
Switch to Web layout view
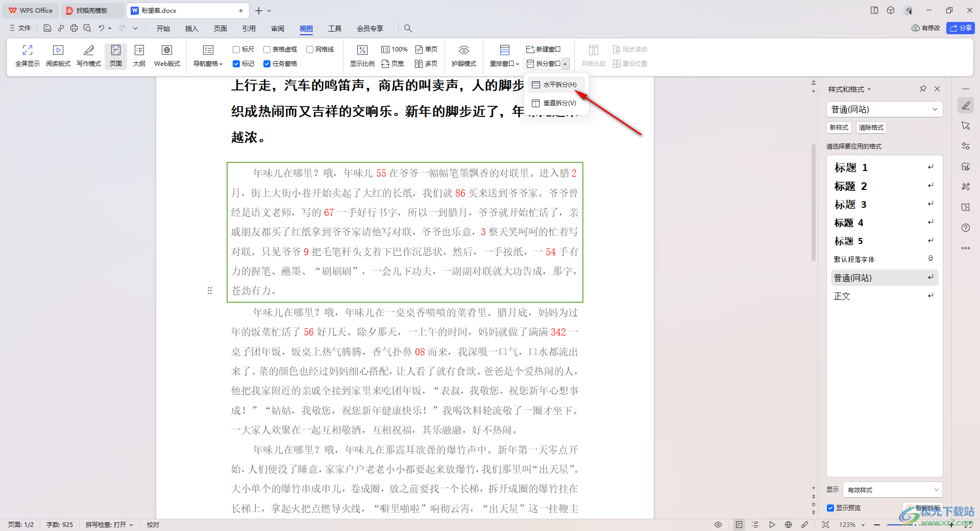[167, 56]
